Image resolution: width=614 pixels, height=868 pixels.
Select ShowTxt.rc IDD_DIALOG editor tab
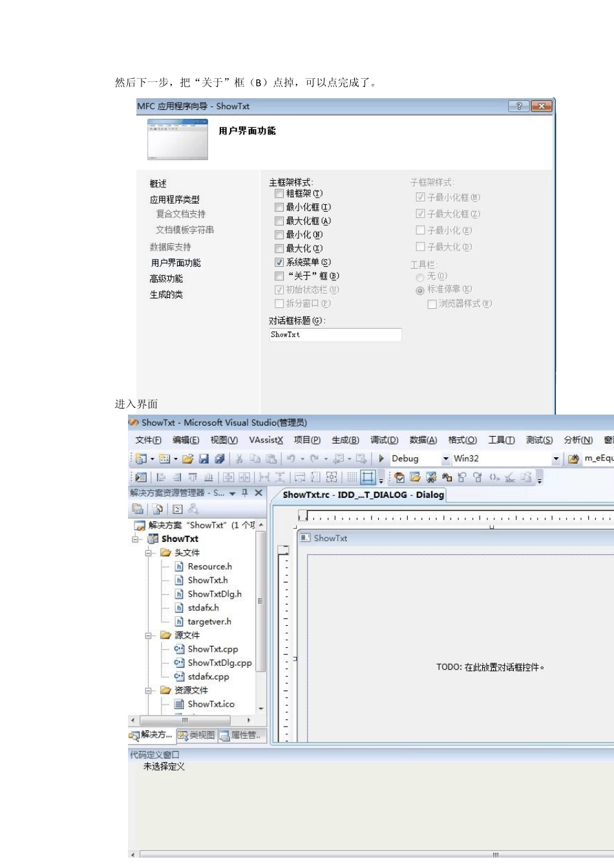363,495
